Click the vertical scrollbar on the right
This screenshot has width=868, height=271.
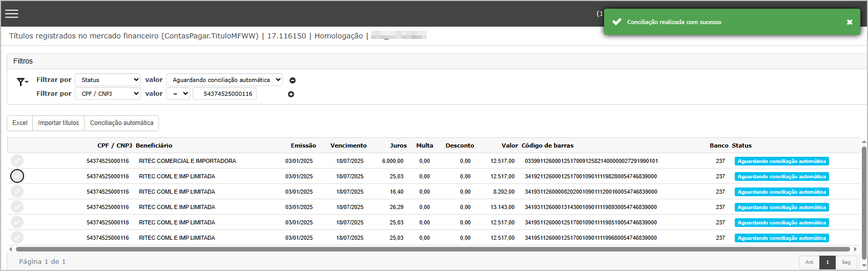864,203
